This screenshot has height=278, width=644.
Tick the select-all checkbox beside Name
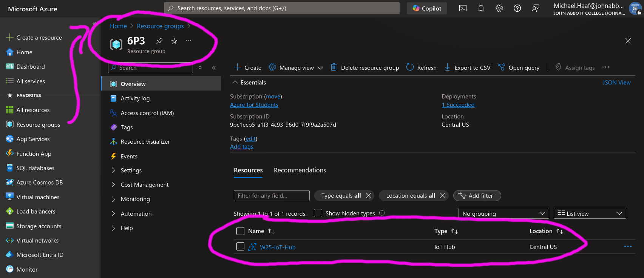point(240,231)
